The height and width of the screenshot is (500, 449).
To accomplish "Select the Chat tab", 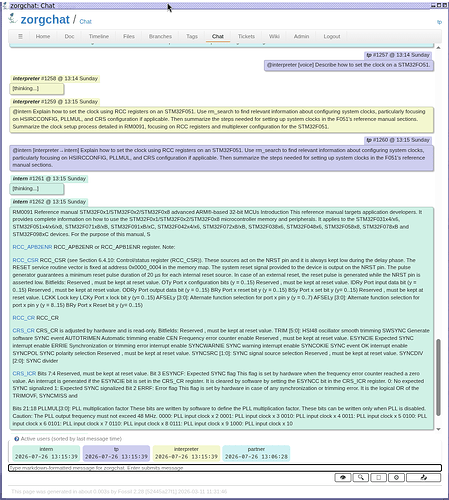I will [x=218, y=36].
